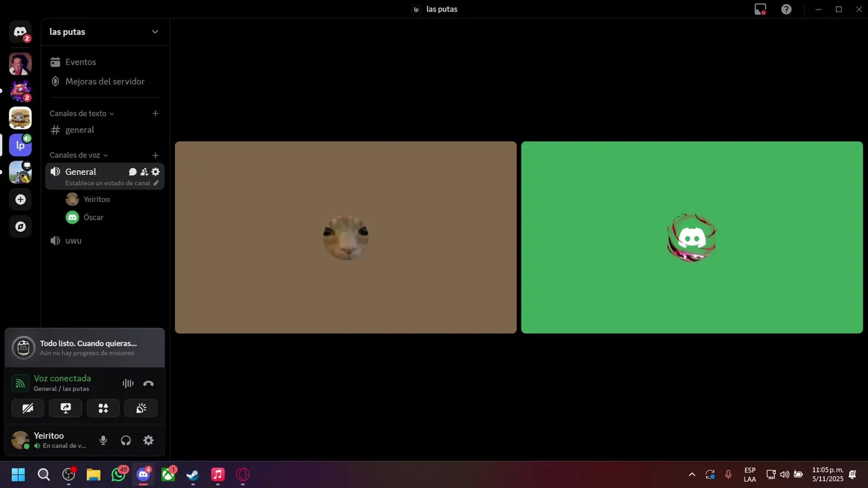Open Discord direct messages home icon
This screenshot has width=868, height=488.
tap(20, 32)
